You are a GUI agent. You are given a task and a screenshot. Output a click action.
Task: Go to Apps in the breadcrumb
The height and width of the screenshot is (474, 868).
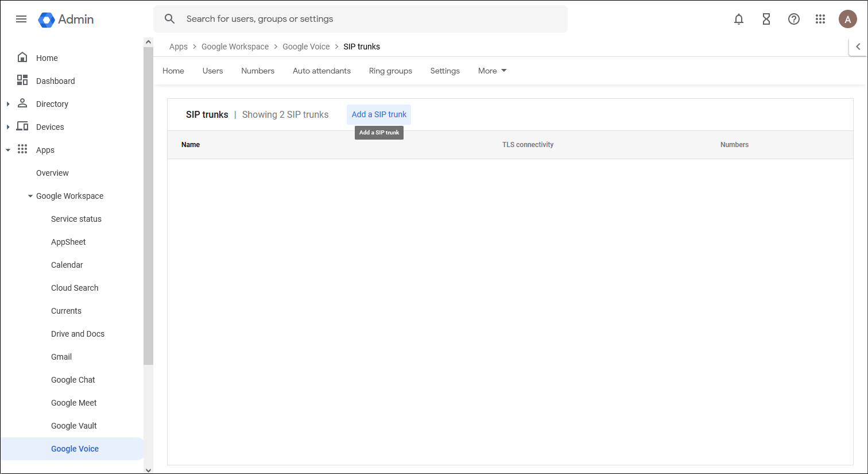(179, 47)
